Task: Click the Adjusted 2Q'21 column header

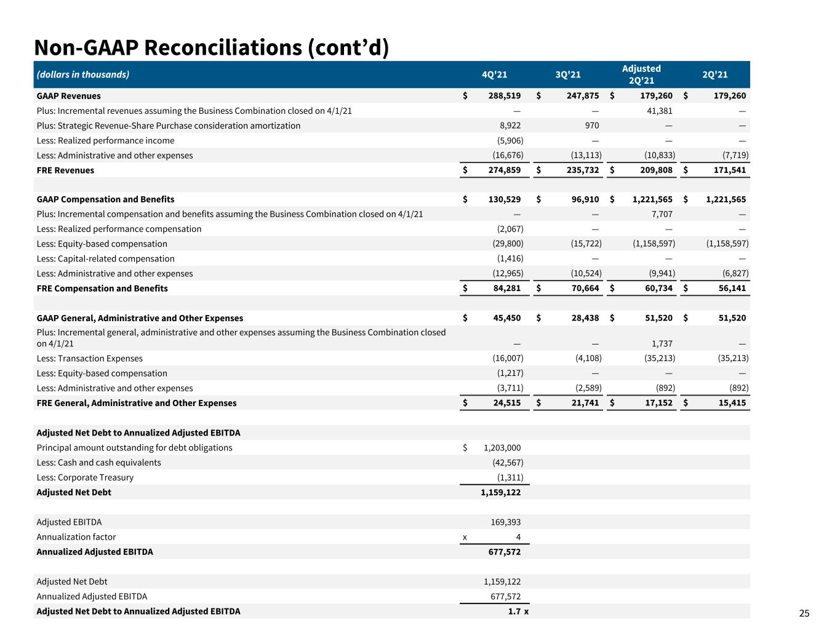Action: [x=641, y=74]
